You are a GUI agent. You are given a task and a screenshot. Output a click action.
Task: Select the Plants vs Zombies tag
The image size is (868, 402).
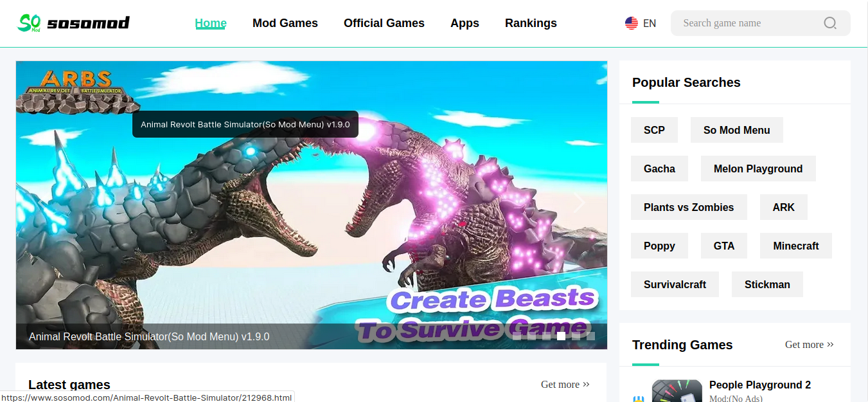click(x=689, y=207)
